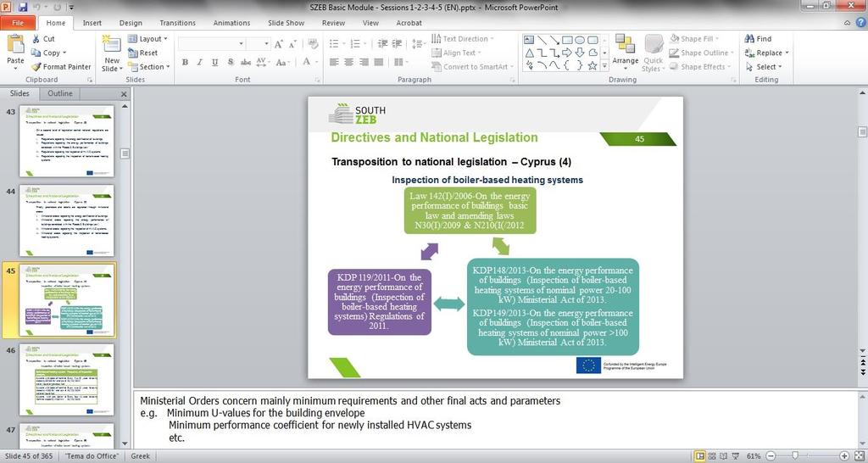The height and width of the screenshot is (463, 868).
Task: Select the oval shape in gallery
Action: 580,40
